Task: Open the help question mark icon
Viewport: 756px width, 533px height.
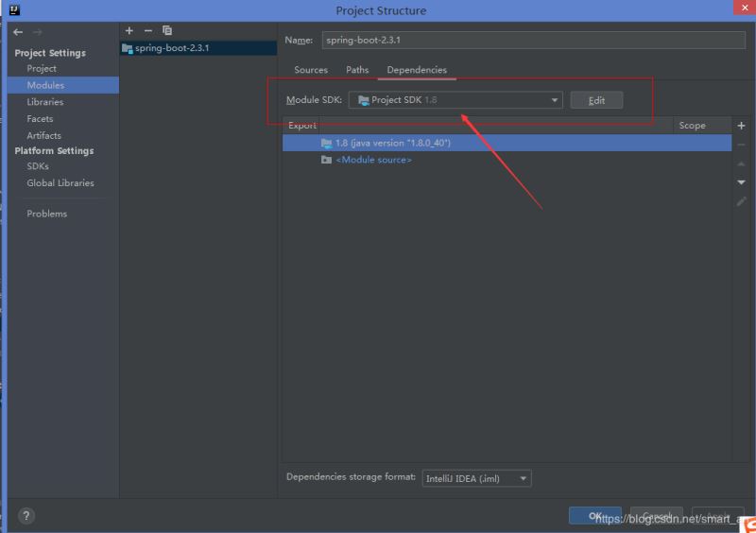Action: pos(26,516)
